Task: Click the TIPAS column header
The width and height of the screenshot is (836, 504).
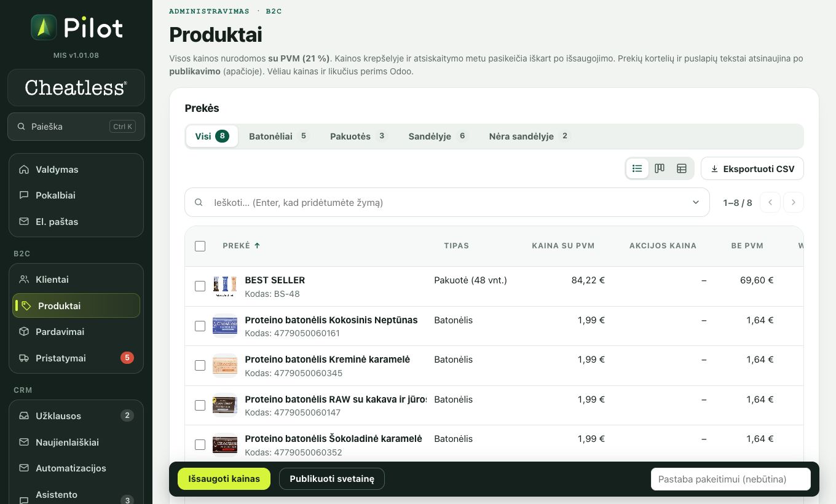Action: [x=457, y=246]
